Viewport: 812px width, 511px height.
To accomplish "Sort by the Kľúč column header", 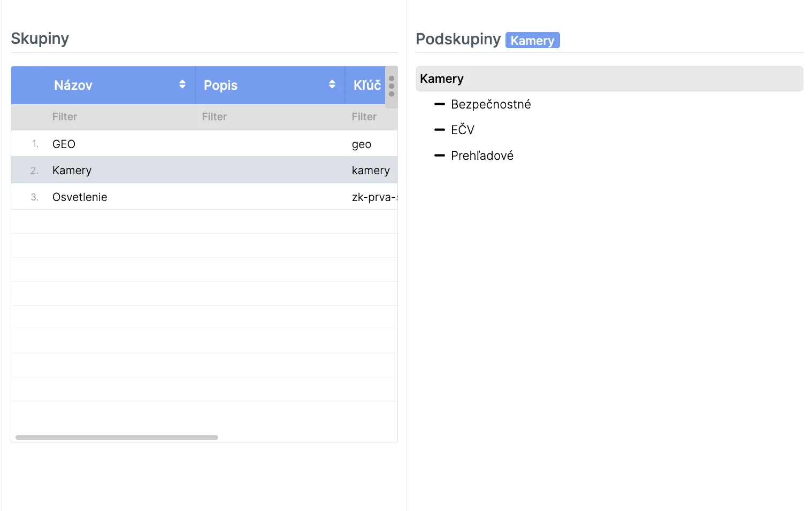I will pos(367,86).
